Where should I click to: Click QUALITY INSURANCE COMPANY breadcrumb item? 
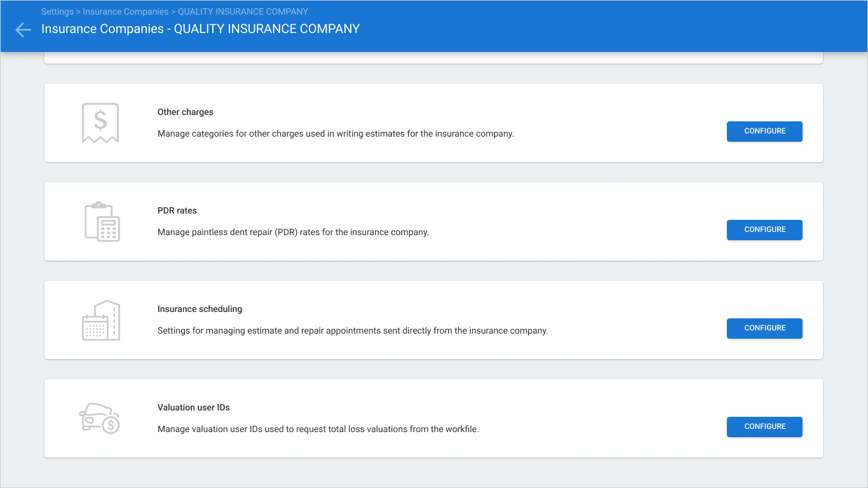tap(243, 11)
